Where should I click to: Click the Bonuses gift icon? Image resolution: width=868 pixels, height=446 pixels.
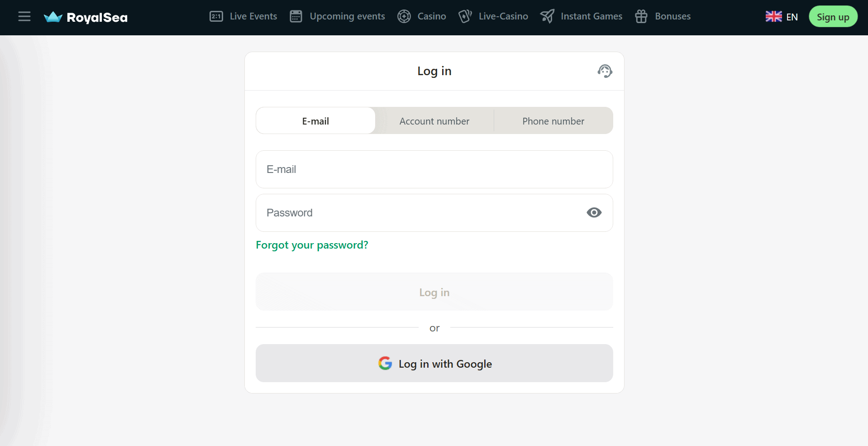(641, 16)
